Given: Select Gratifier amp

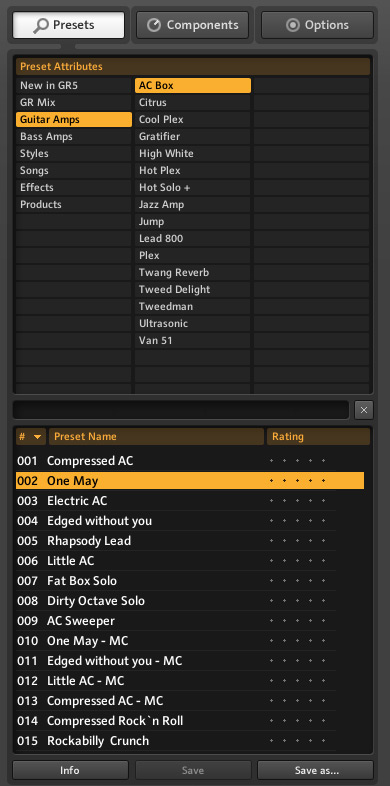Looking at the screenshot, I should click(x=192, y=137).
